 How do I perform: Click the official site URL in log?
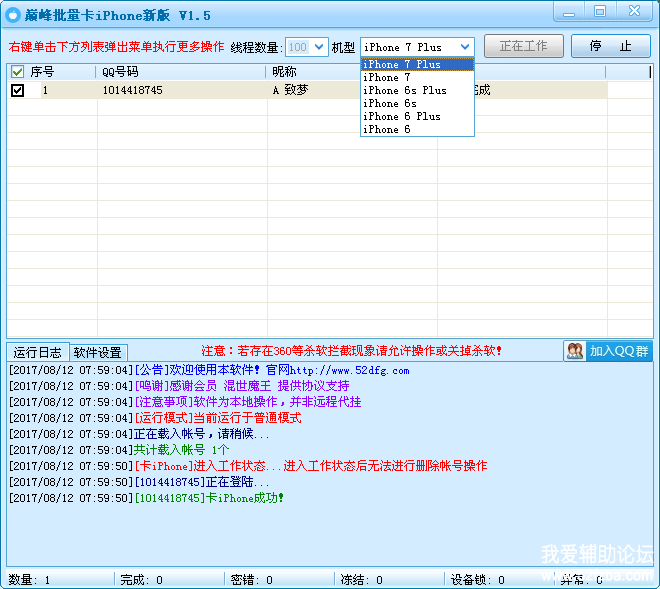pos(349,370)
